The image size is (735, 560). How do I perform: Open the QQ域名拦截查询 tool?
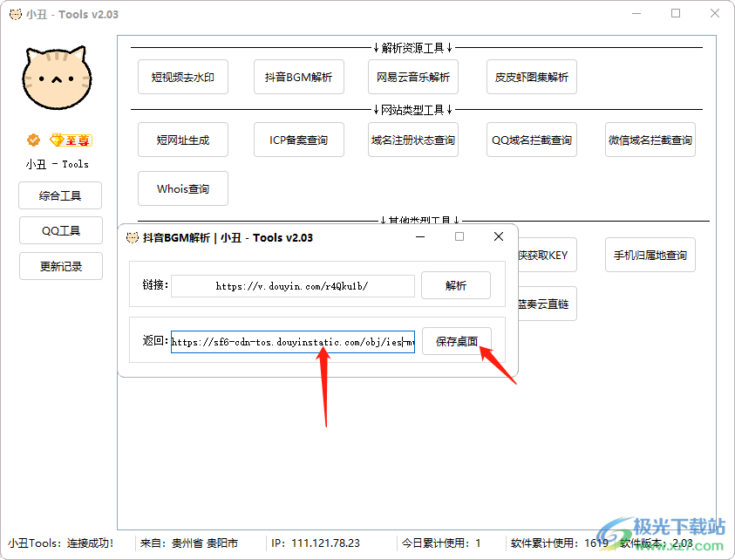(532, 140)
